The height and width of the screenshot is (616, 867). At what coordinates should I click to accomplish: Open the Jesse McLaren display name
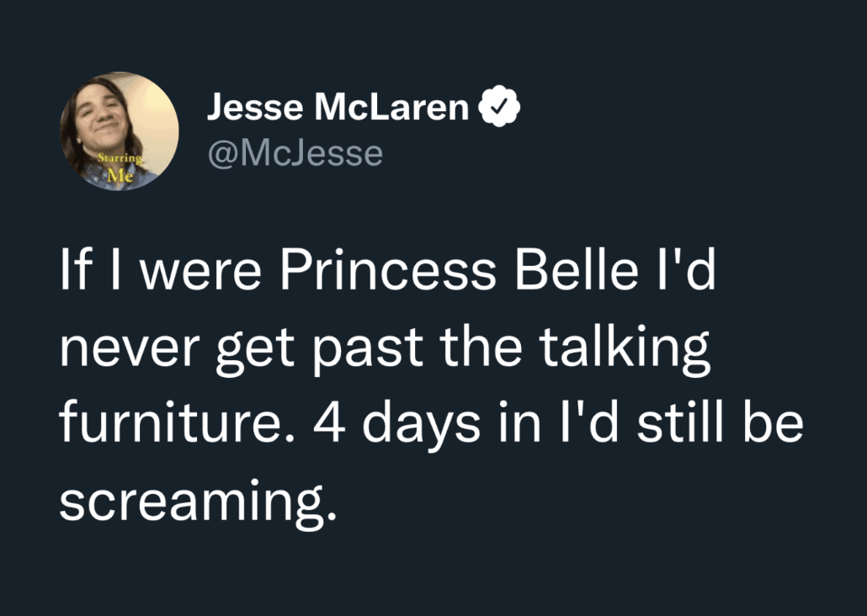coord(338,108)
